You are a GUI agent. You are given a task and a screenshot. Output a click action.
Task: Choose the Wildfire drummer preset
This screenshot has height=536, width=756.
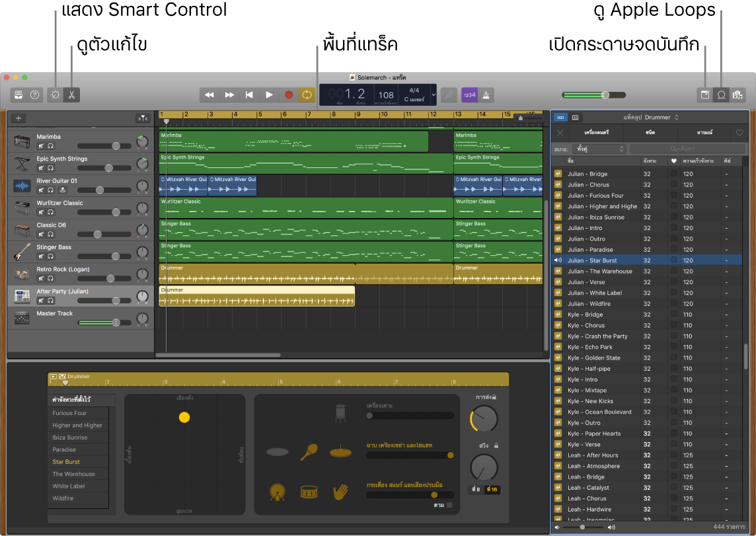(x=78, y=498)
